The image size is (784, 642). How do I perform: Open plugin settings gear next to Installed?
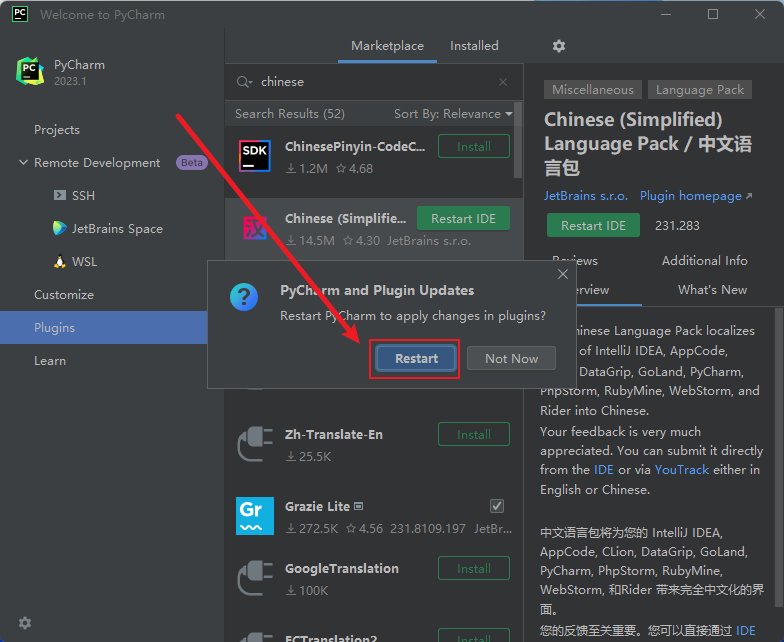(558, 46)
